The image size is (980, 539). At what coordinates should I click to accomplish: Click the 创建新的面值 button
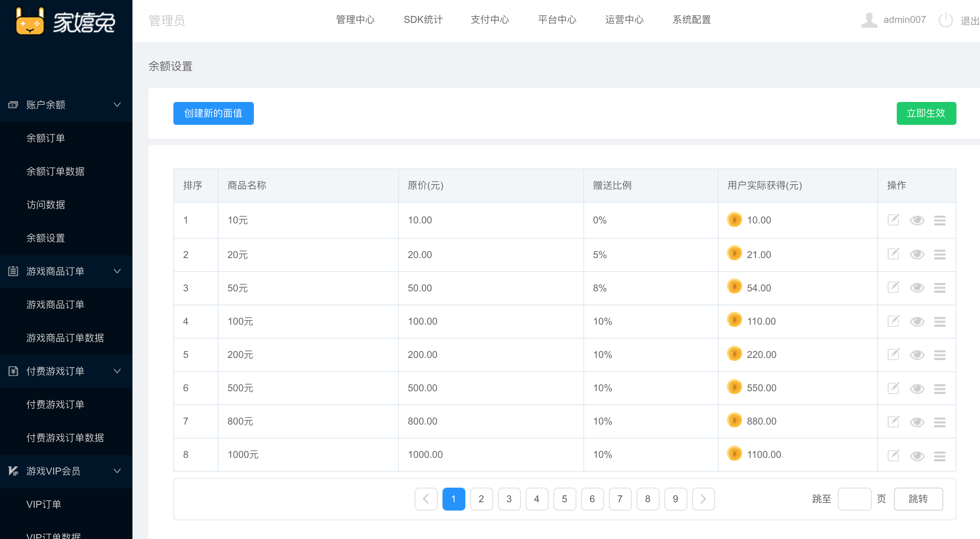tap(213, 113)
